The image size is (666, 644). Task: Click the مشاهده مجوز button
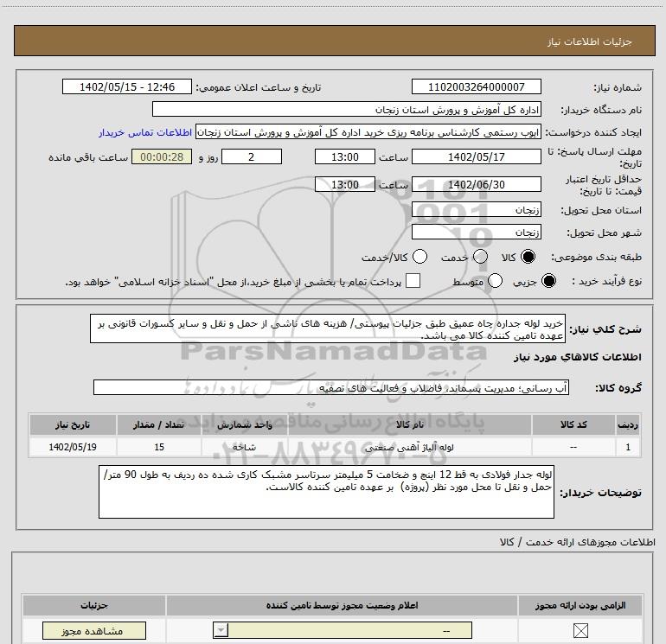click(94, 631)
